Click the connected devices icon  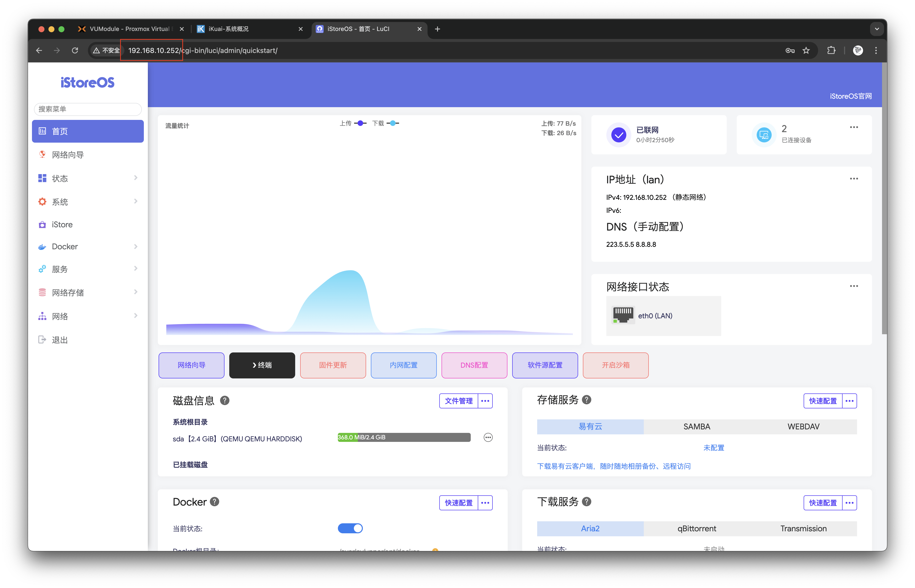point(764,135)
